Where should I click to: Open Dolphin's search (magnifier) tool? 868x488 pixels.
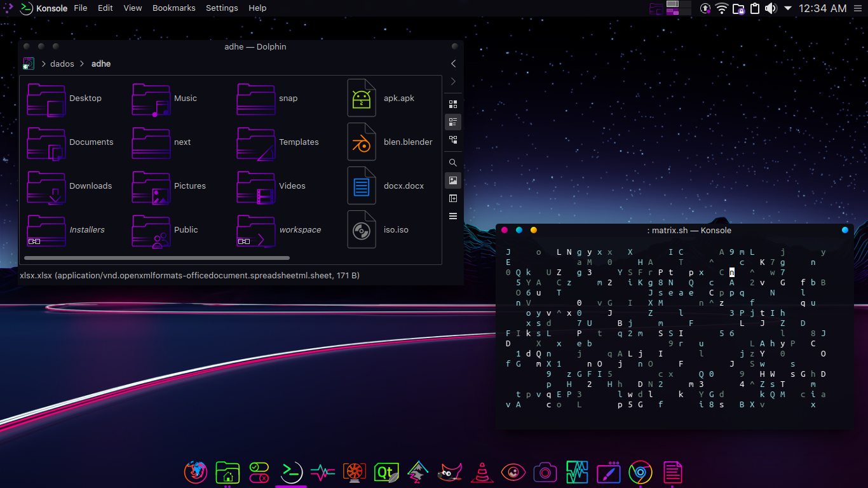[453, 163]
